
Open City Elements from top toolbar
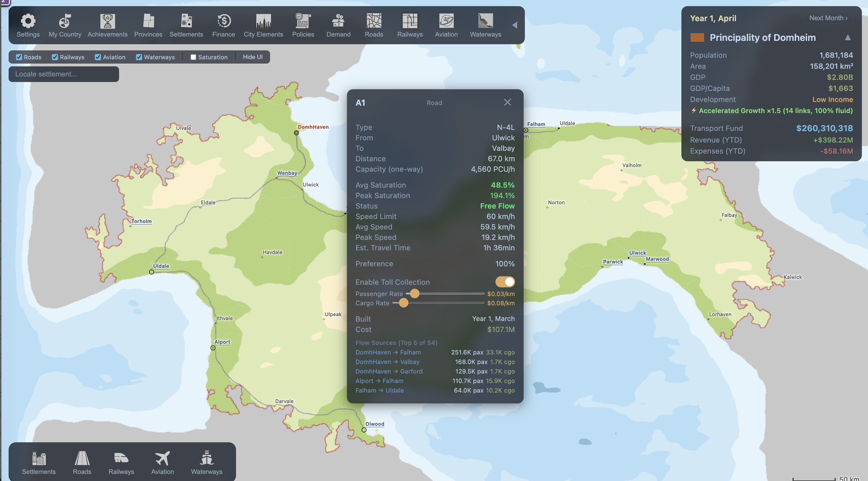[x=263, y=21]
